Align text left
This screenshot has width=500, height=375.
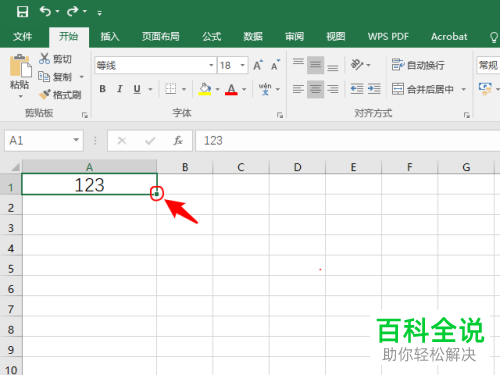point(298,89)
